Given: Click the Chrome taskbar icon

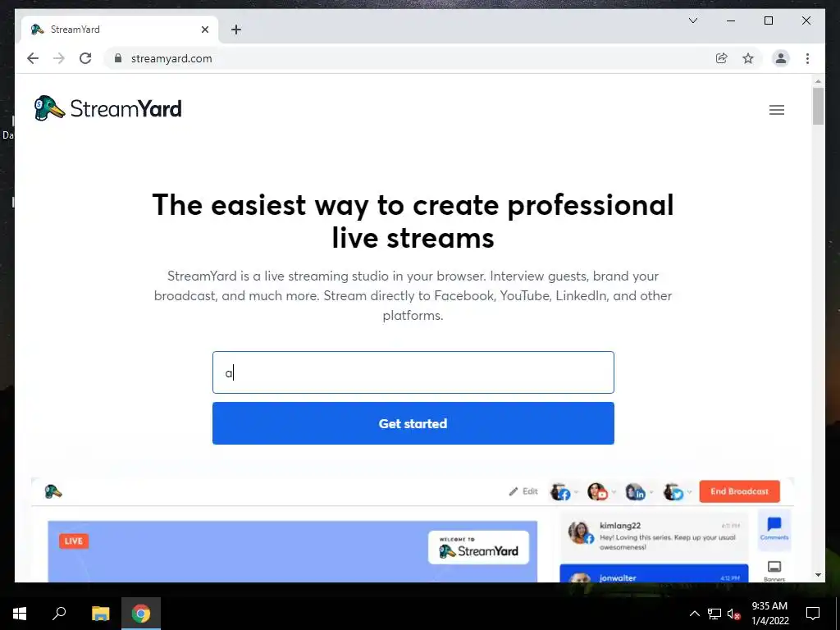Looking at the screenshot, I should (x=141, y=614).
